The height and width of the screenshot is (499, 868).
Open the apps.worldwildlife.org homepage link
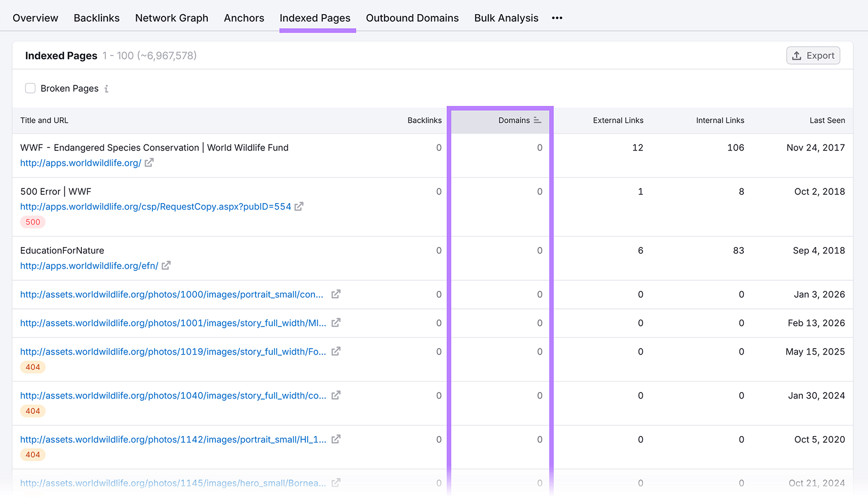(79, 162)
